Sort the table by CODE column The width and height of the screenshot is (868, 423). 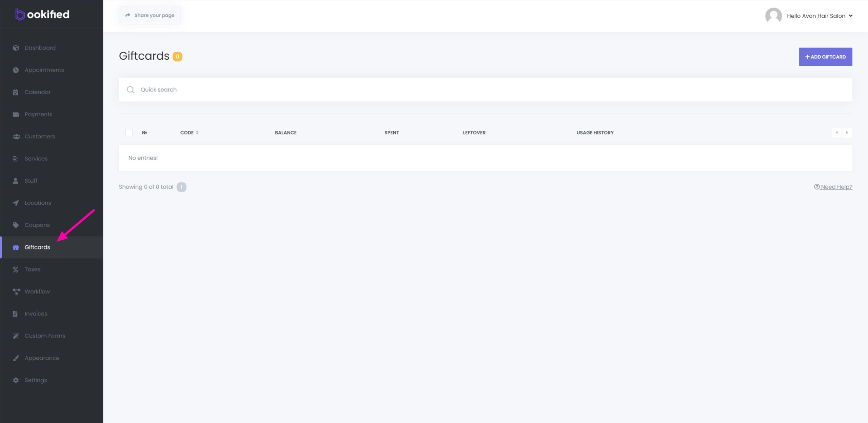click(x=189, y=133)
